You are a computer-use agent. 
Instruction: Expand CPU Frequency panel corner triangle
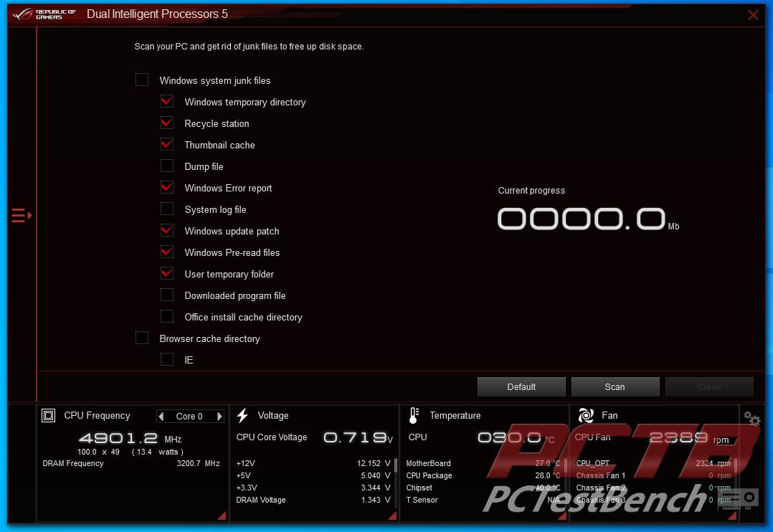tap(222, 516)
